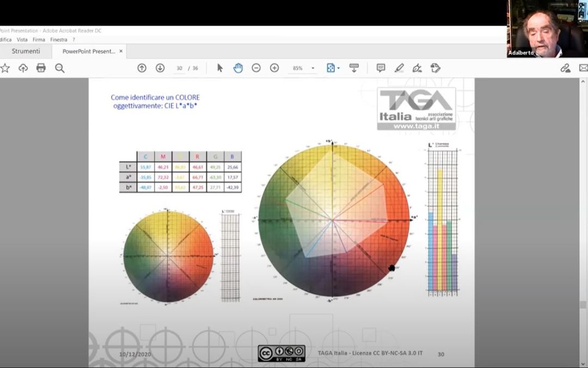The width and height of the screenshot is (588, 368).
Task: Activate the hand pan tool
Action: click(238, 68)
